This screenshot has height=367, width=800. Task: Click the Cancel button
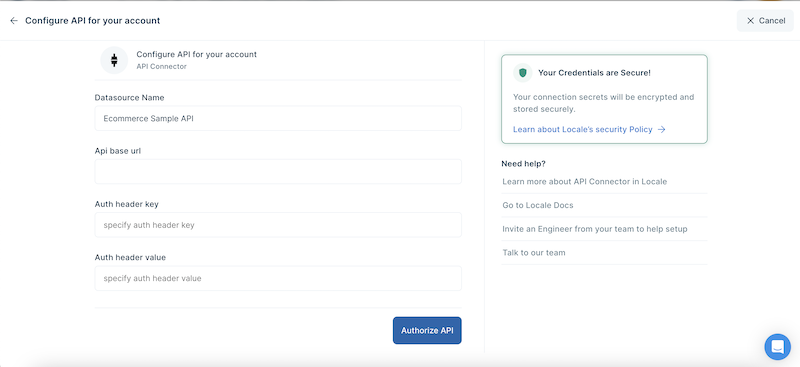765,20
